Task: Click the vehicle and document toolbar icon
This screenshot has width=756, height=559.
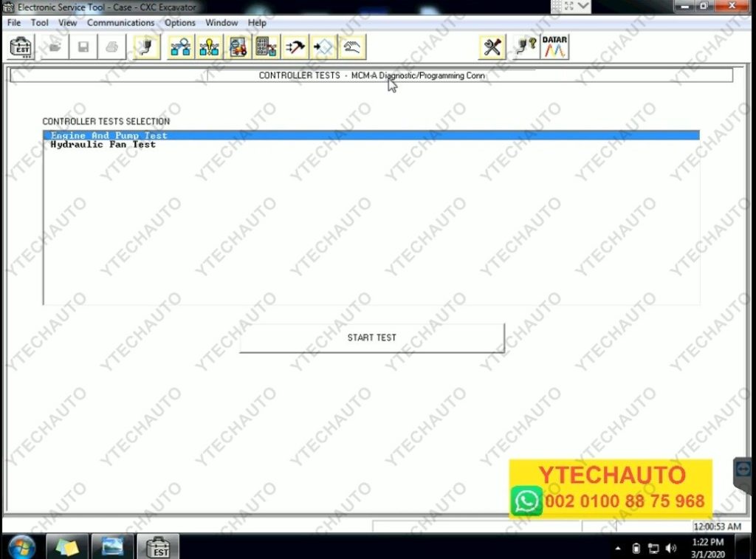Action: [238, 47]
